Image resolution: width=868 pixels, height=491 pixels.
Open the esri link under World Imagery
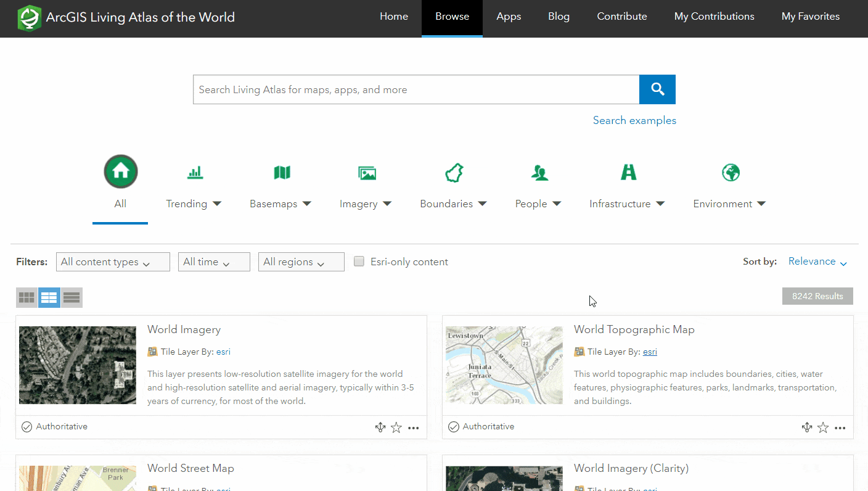pyautogui.click(x=223, y=351)
